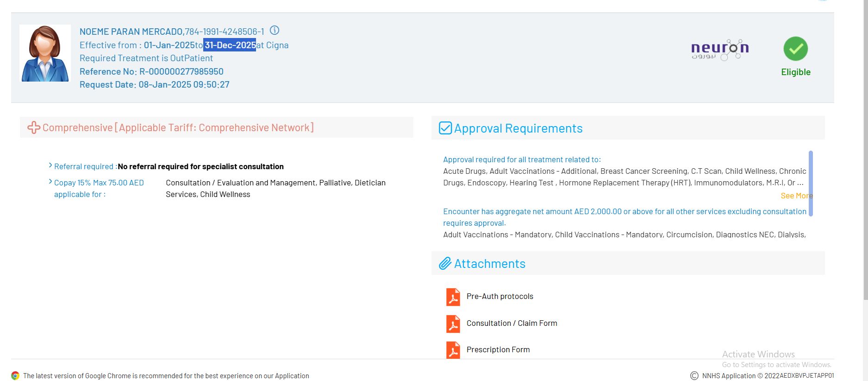Click the Neuron logo
This screenshot has width=868, height=381.
click(x=719, y=50)
